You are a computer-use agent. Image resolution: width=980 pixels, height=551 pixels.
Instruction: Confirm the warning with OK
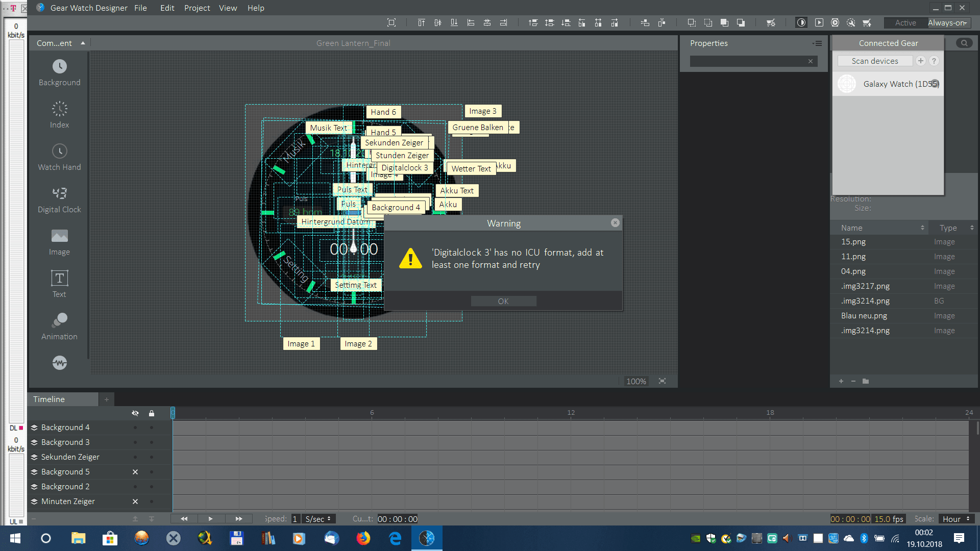(503, 301)
